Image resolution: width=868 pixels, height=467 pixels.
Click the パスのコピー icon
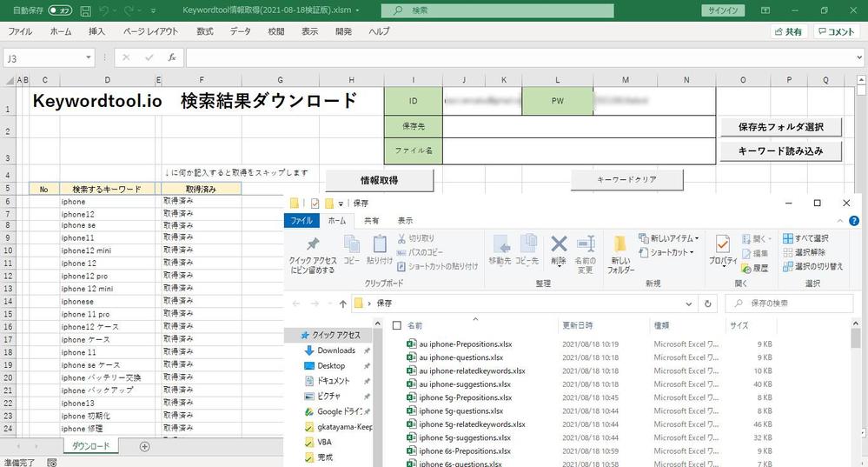pyautogui.click(x=402, y=252)
